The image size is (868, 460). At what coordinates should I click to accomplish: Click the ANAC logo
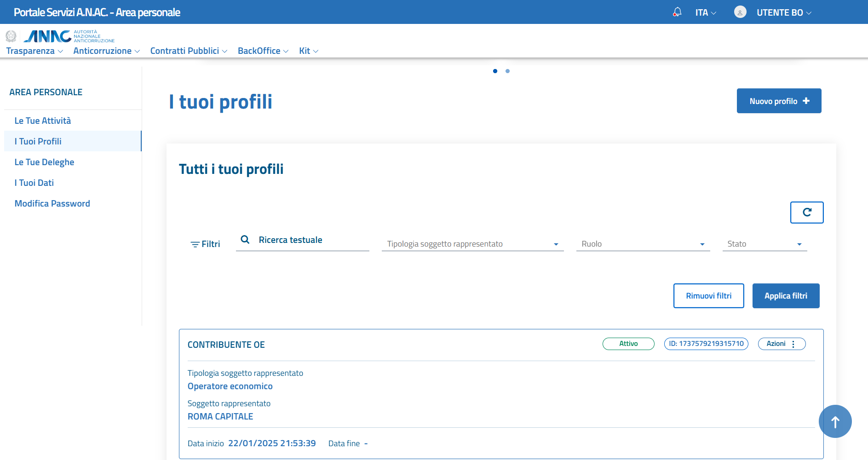[x=48, y=36]
